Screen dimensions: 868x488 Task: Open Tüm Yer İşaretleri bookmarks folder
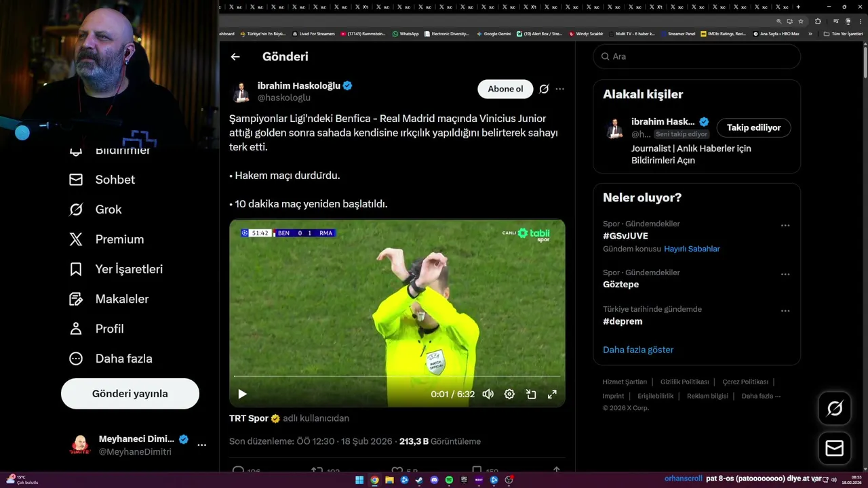click(843, 34)
